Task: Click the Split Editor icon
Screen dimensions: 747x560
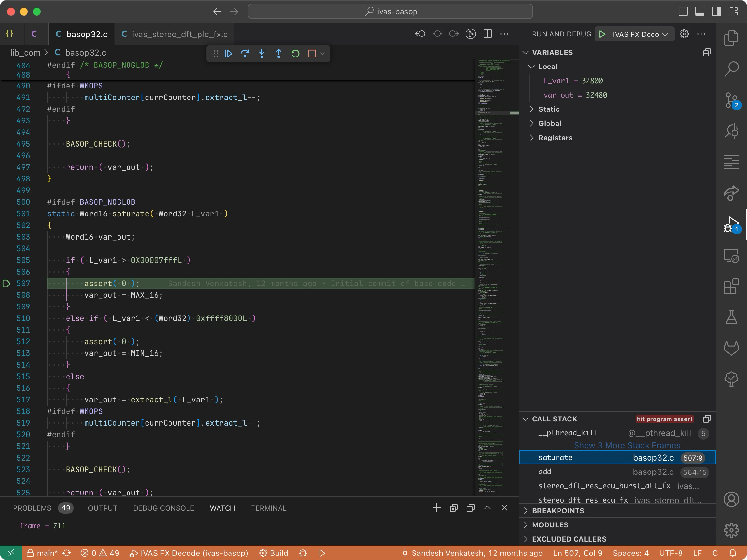Action: tap(487, 34)
